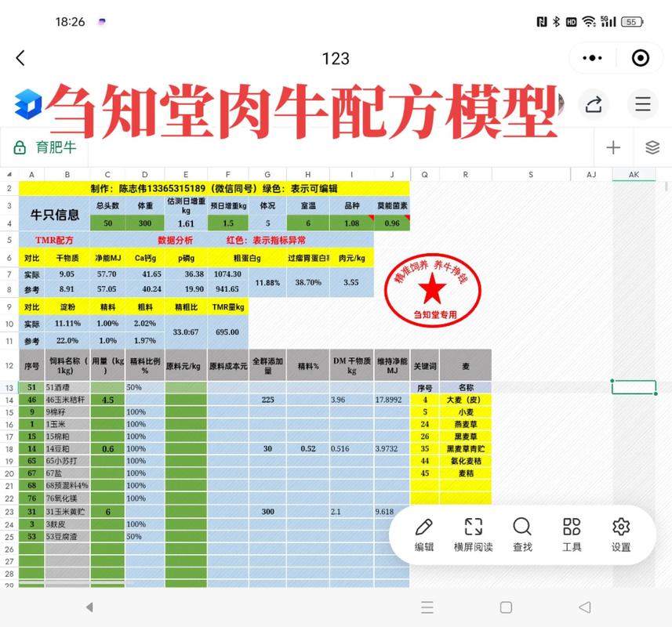Select the 黑麦草青贮 cell
The image size is (672, 627).
pos(466,448)
